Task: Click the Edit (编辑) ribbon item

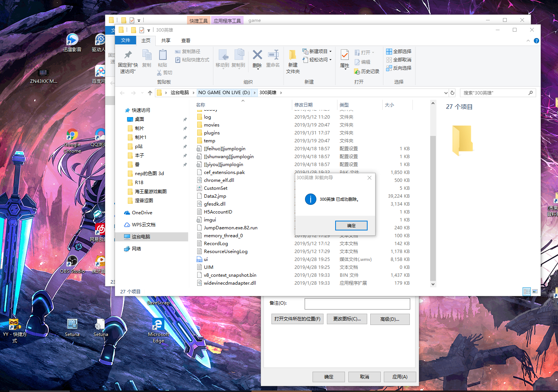Action: (362, 62)
